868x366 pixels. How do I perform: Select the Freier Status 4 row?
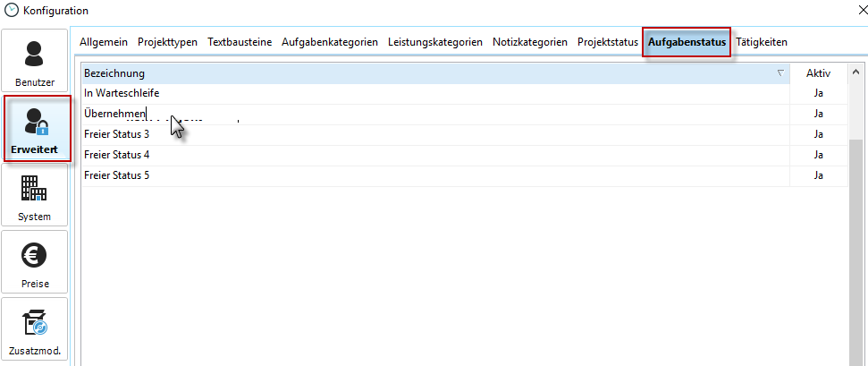358,155
